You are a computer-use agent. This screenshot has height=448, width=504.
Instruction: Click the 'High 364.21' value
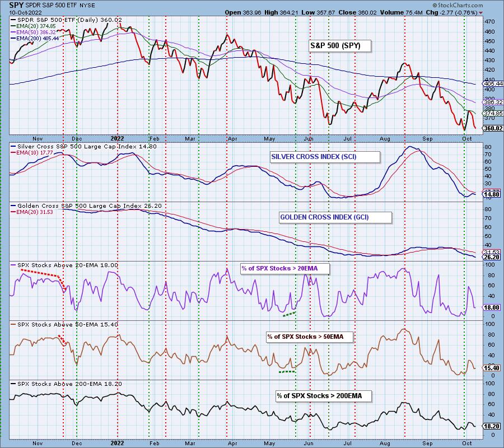[x=281, y=12]
